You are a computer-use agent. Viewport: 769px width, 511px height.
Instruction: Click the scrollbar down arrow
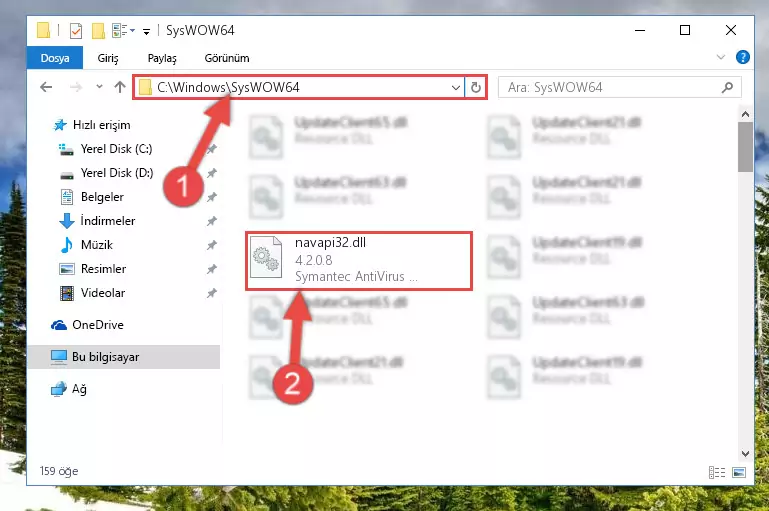tap(745, 454)
